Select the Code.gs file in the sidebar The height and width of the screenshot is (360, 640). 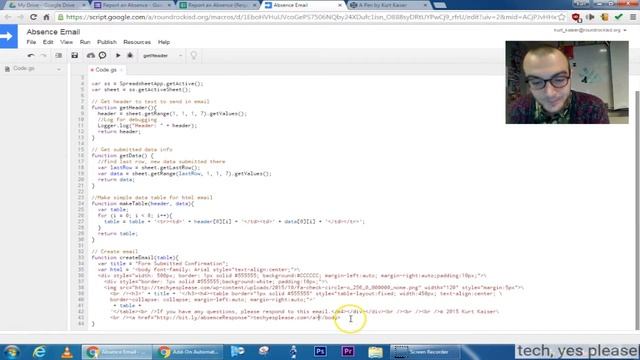pos(24,69)
